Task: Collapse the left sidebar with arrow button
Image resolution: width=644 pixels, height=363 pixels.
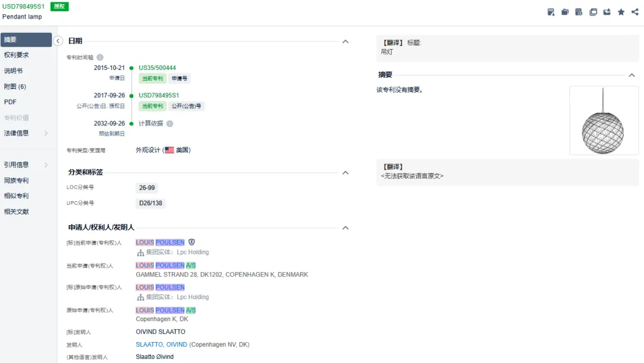Action: click(x=58, y=41)
